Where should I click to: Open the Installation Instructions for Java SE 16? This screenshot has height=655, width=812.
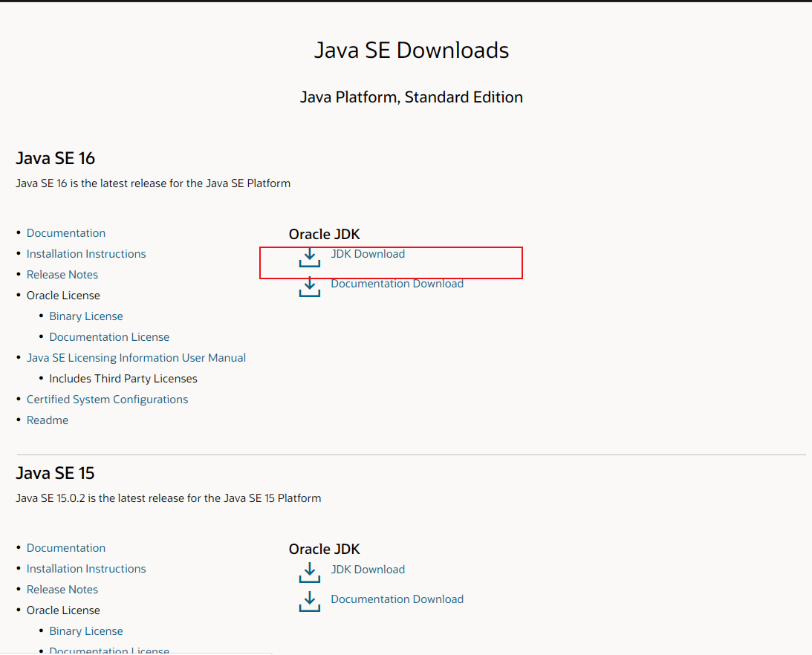pos(86,253)
